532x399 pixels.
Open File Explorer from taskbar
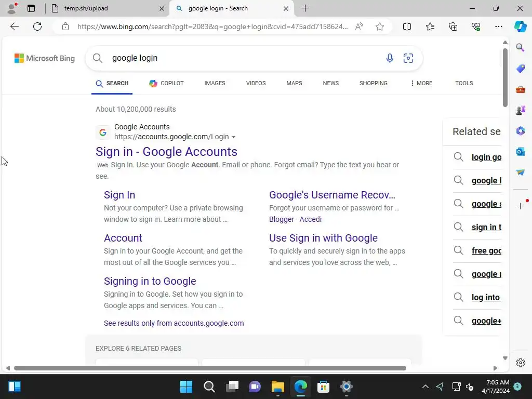click(277, 387)
